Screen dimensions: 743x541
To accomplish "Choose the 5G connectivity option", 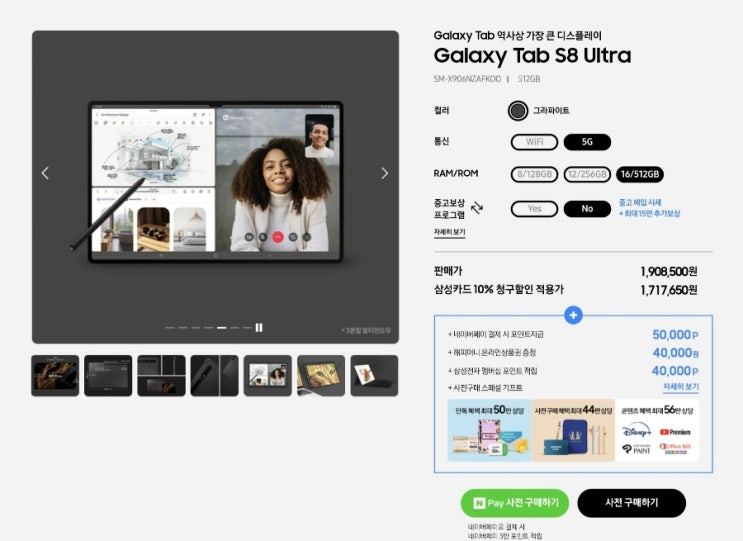I will [587, 142].
